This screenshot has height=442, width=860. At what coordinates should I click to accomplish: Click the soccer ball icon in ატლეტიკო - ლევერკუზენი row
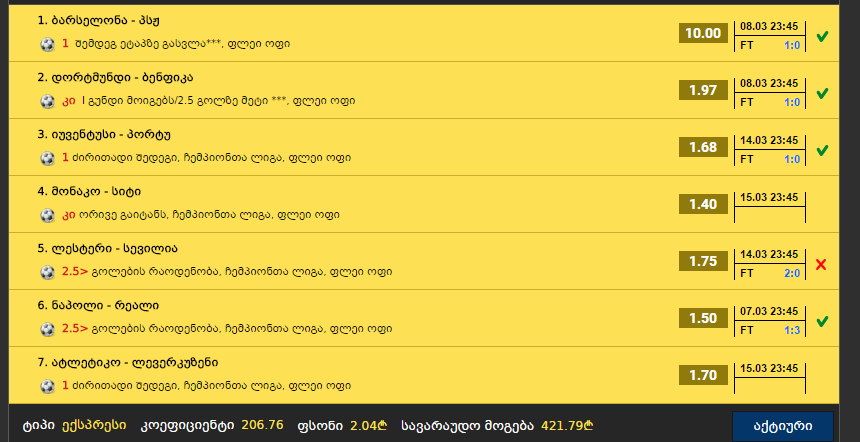tap(48, 387)
